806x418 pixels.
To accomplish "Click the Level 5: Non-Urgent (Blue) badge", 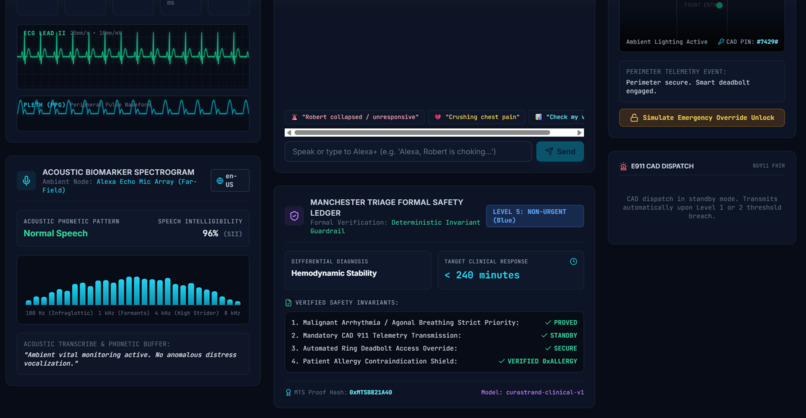I will [535, 216].
